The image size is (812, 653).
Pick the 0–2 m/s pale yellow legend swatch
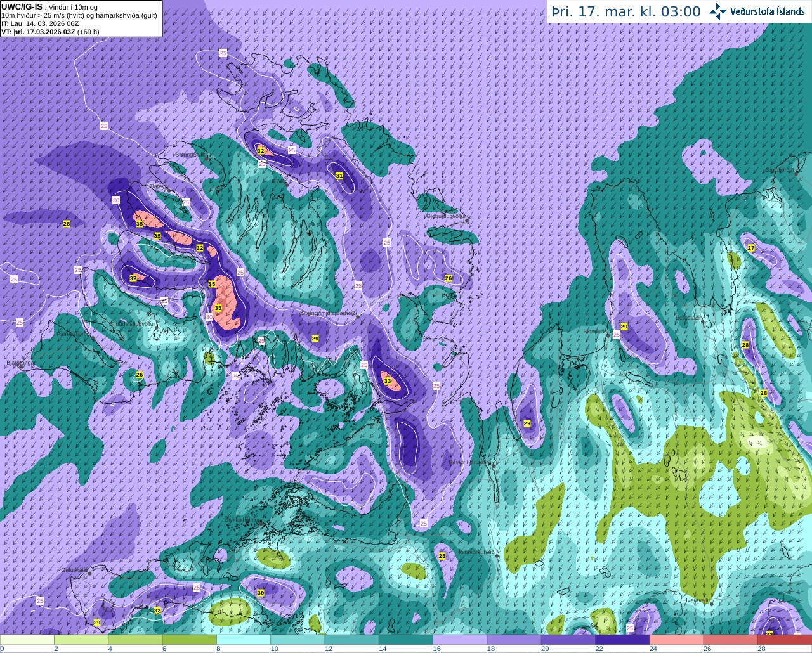27,640
